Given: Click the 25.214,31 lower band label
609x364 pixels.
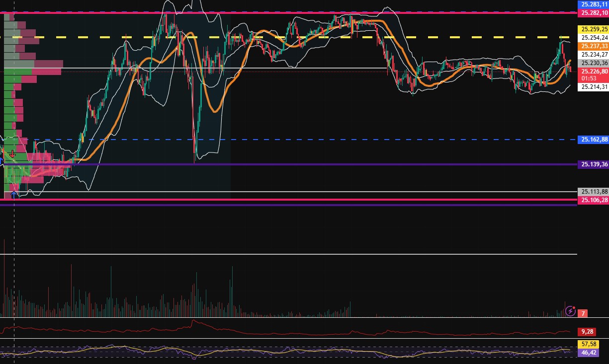Looking at the screenshot, I should 594,87.
